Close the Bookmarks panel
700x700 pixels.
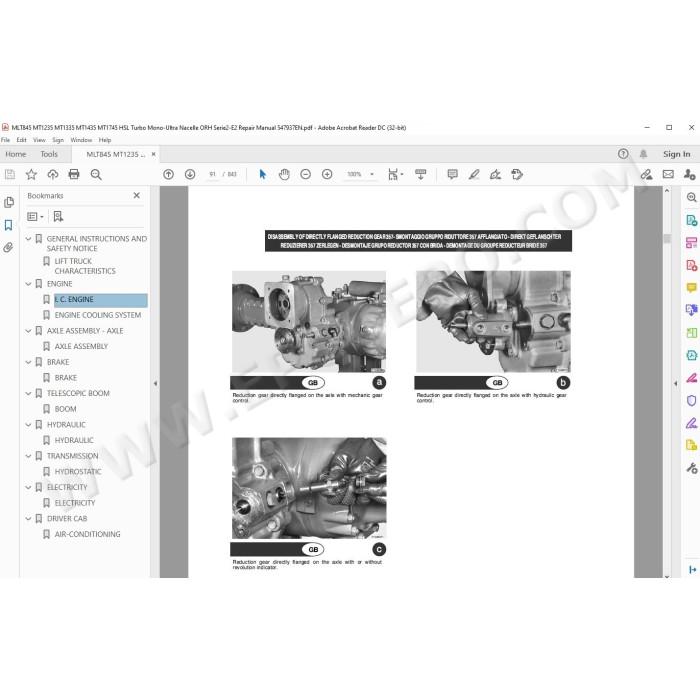coord(137,196)
